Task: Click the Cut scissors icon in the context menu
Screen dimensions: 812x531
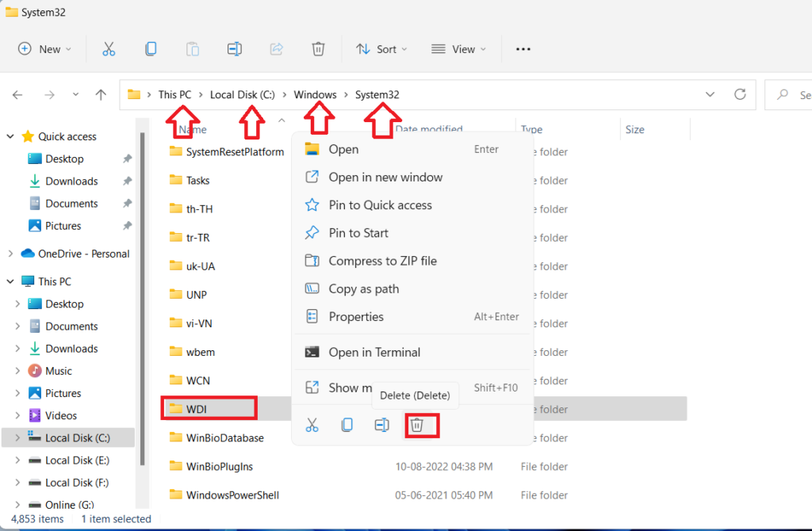Action: pyautogui.click(x=312, y=426)
